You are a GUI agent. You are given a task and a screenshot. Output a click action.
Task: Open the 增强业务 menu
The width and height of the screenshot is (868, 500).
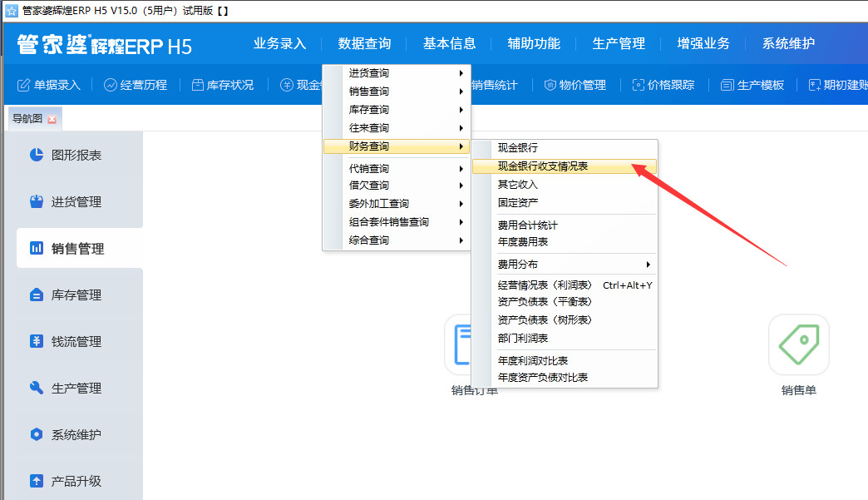703,43
